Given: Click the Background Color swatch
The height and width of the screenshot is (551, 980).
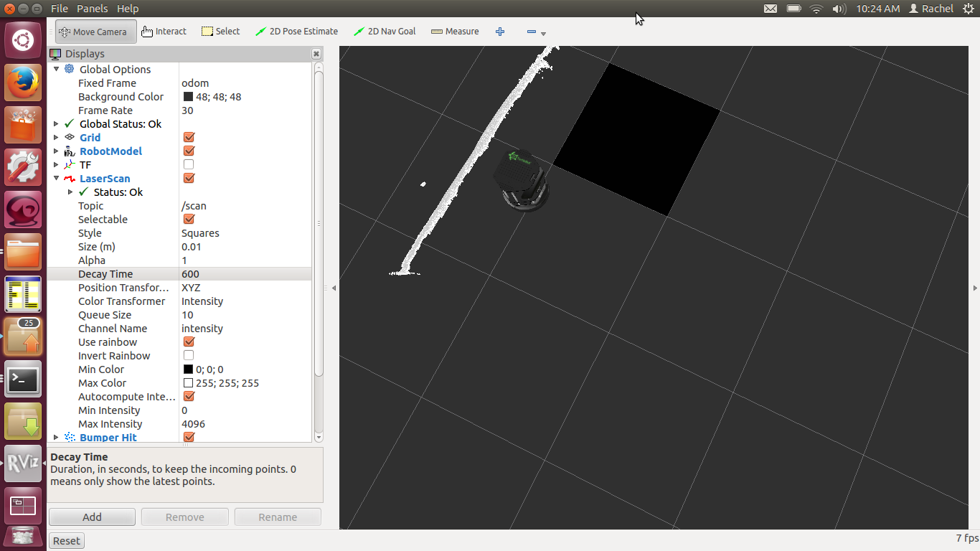Looking at the screenshot, I should [x=188, y=97].
